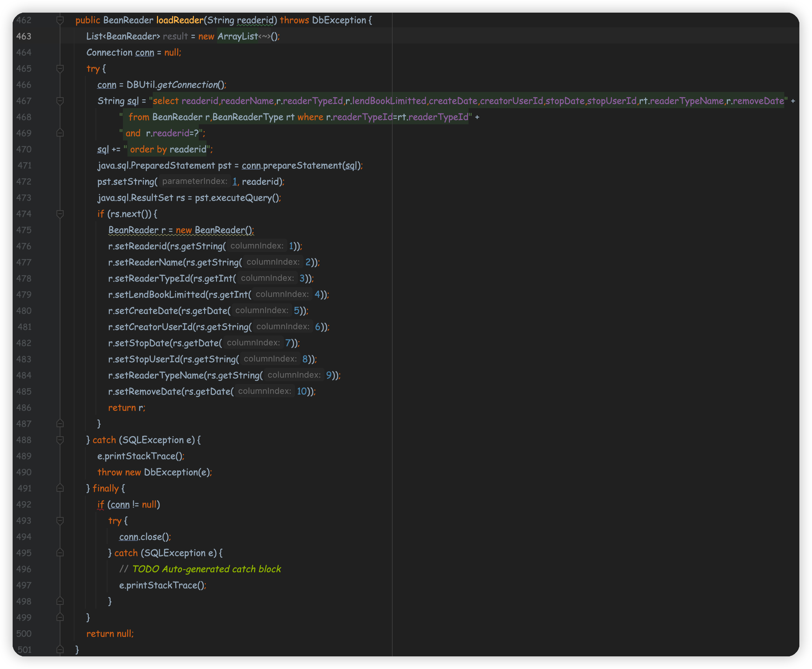The height and width of the screenshot is (669, 812).
Task: Click line number 471 in the gutter
Action: (x=24, y=165)
